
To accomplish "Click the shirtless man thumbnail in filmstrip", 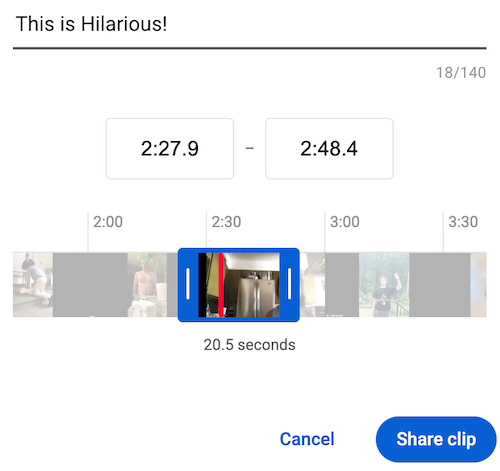I will (147, 285).
